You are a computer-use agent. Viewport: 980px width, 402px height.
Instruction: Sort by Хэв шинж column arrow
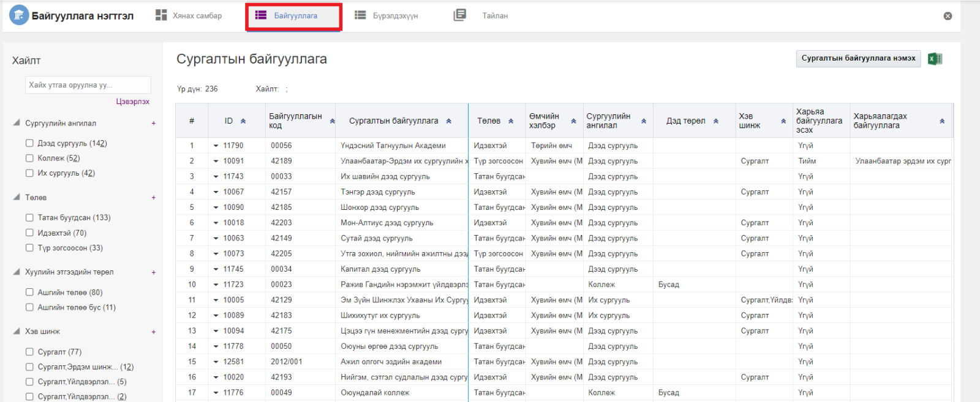[x=783, y=121]
